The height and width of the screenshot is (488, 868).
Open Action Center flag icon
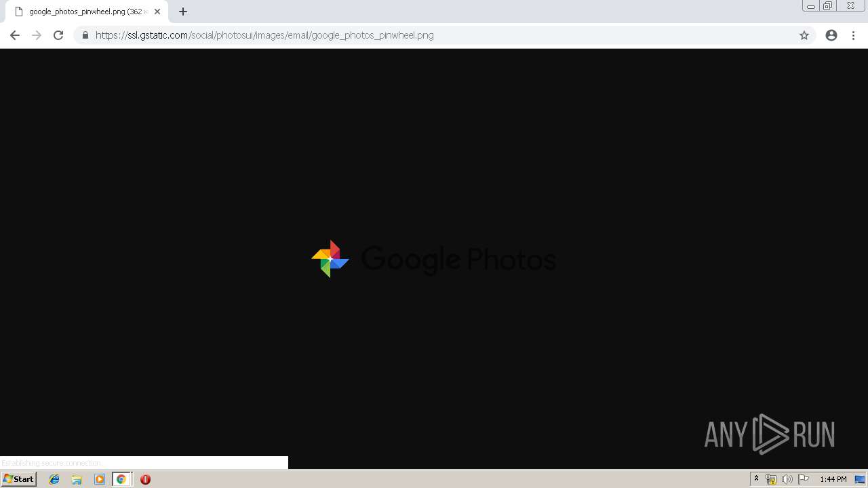(x=804, y=479)
